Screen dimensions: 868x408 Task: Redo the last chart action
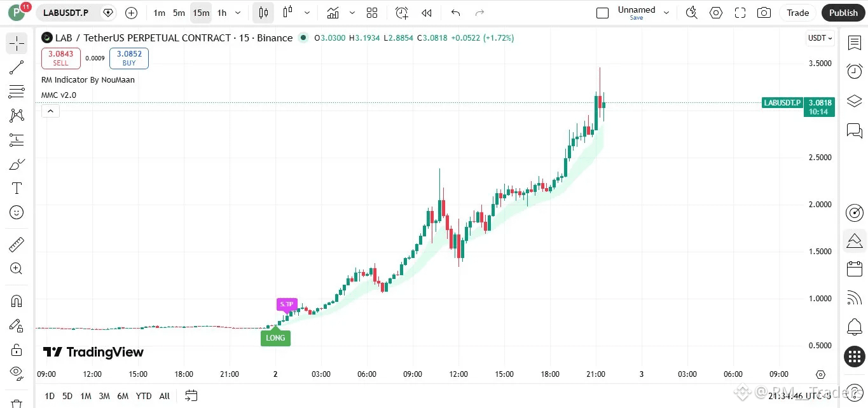point(480,13)
